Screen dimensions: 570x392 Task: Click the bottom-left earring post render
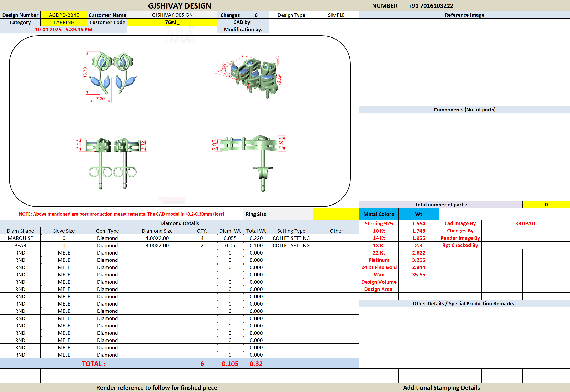point(111,163)
